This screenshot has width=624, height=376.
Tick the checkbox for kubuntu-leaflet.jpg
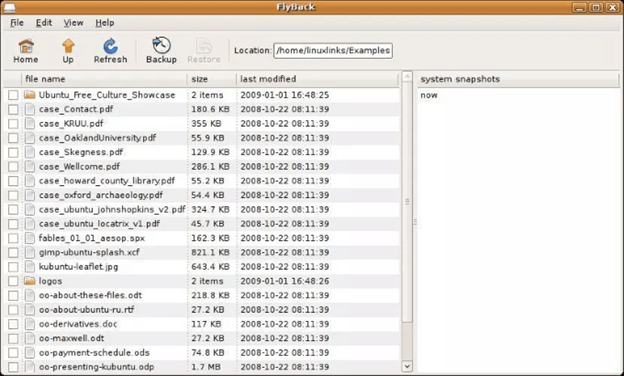tap(13, 267)
